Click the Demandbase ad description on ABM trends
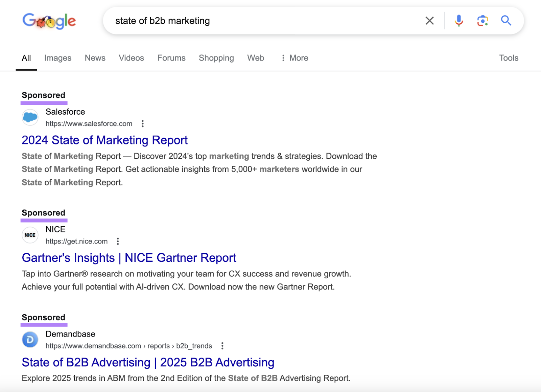This screenshot has width=541, height=392. point(186,378)
